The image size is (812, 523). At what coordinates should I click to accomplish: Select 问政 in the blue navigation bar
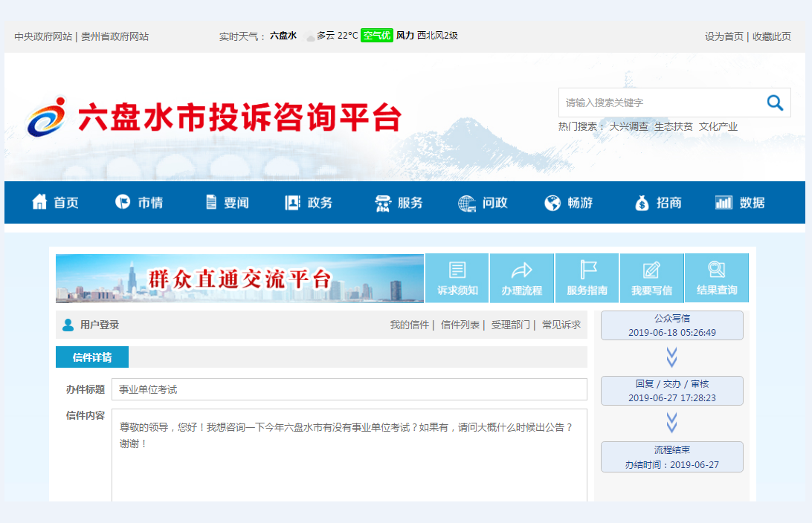[483, 203]
